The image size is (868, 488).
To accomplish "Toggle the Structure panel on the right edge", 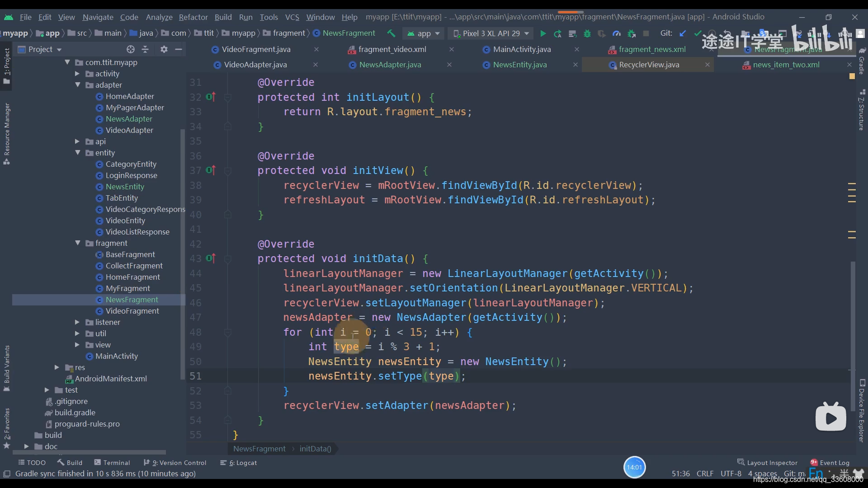I will 862,111.
